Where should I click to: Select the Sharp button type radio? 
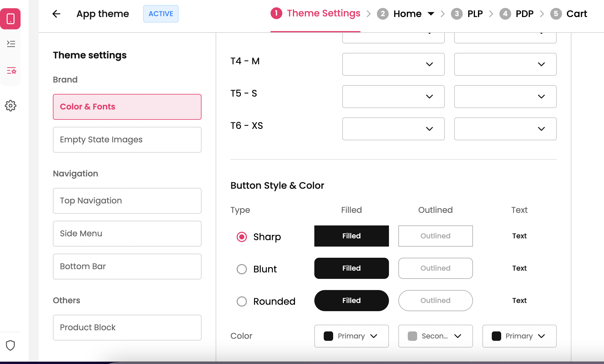pyautogui.click(x=242, y=237)
